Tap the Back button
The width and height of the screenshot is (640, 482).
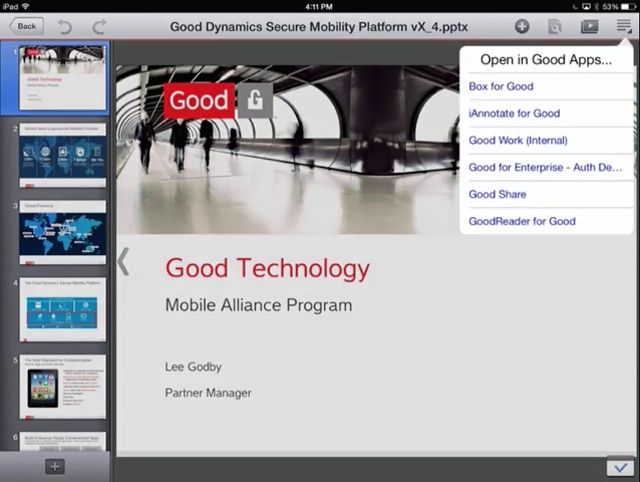[27, 26]
